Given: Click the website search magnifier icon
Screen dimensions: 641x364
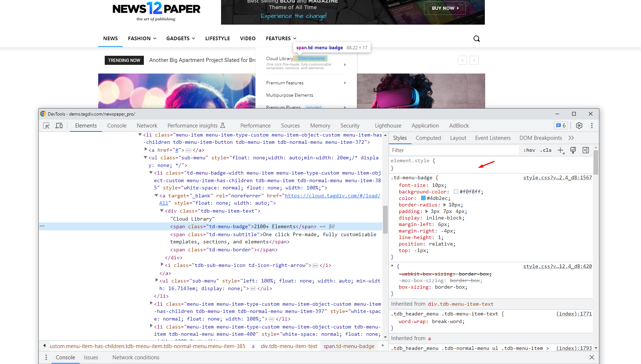Looking at the screenshot, I should coord(476,39).
